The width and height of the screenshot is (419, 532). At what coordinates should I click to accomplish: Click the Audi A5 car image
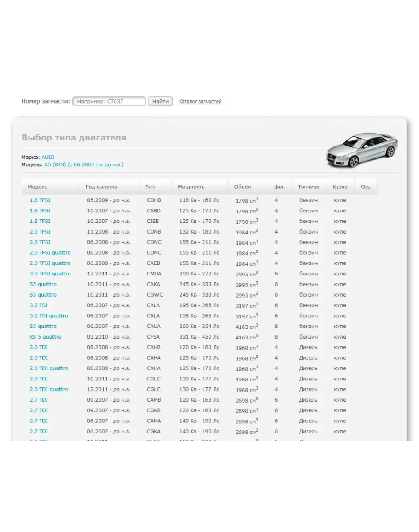[362, 150]
